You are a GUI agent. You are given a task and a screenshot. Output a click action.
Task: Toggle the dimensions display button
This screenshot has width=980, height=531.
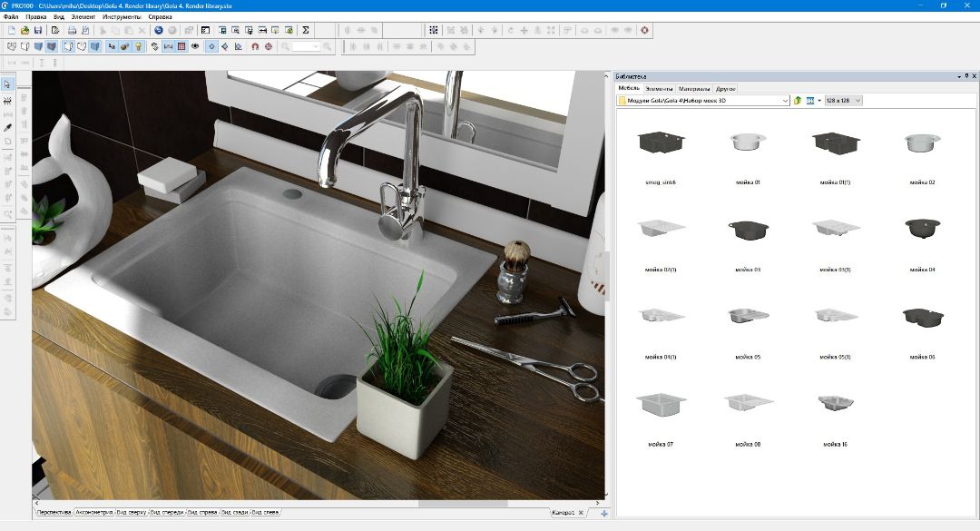click(x=168, y=45)
